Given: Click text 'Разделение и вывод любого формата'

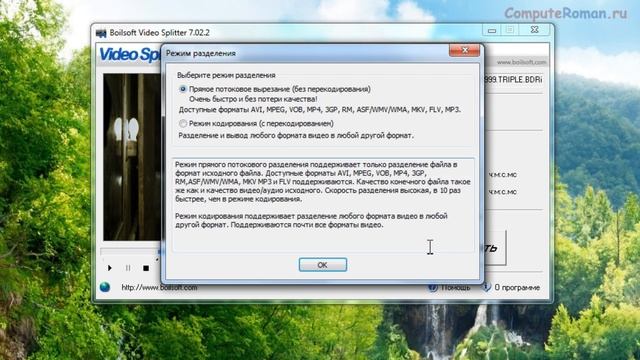Looking at the screenshot, I should [x=296, y=136].
